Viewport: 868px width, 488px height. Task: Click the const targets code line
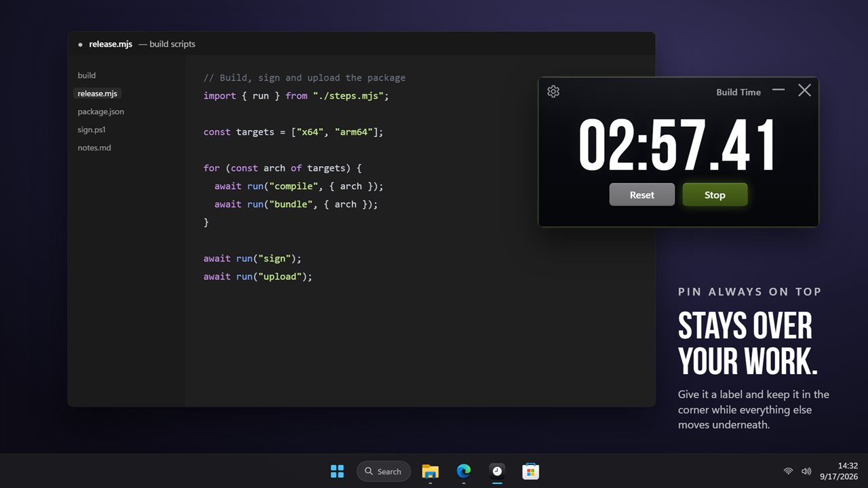pos(294,131)
